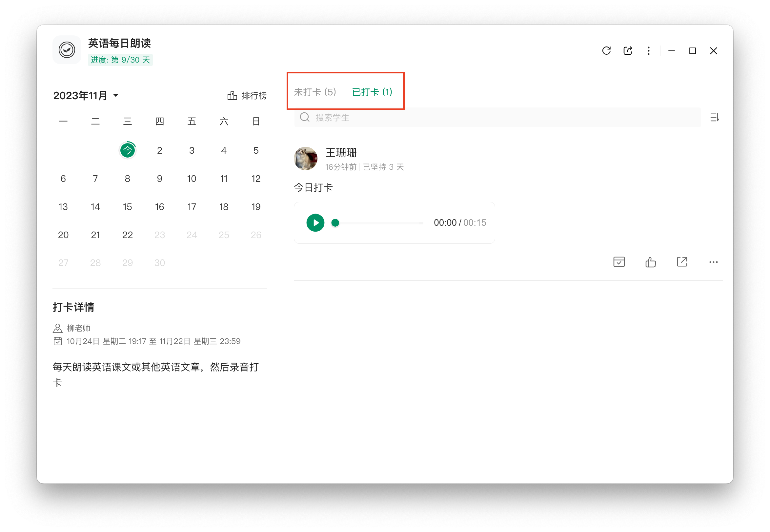This screenshot has width=770, height=532.
Task: Click share icon under 王珊珊's post
Action: pyautogui.click(x=682, y=262)
